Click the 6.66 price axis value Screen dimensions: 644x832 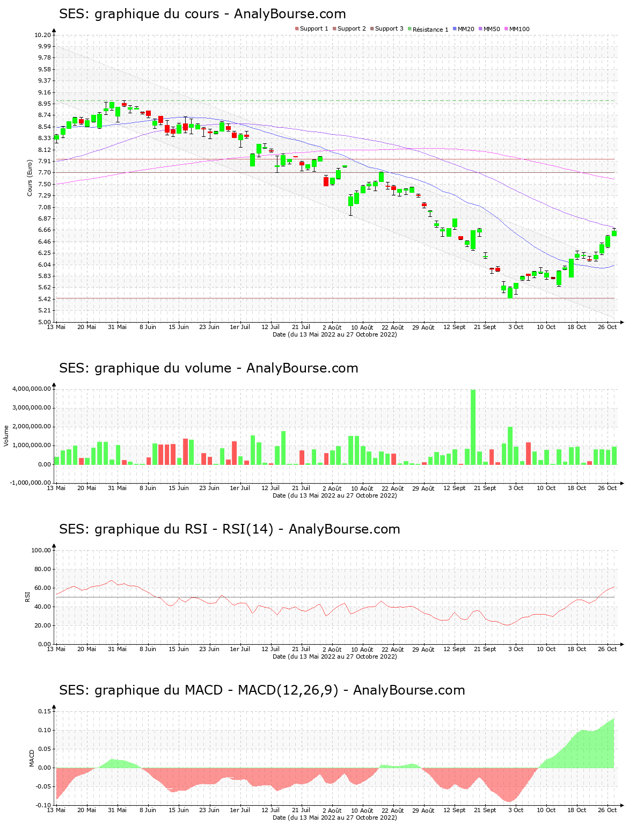point(45,230)
